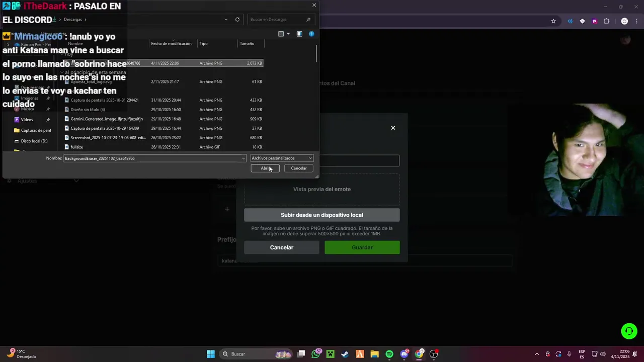Refresh the Descargas folder listing

[x=237, y=20]
